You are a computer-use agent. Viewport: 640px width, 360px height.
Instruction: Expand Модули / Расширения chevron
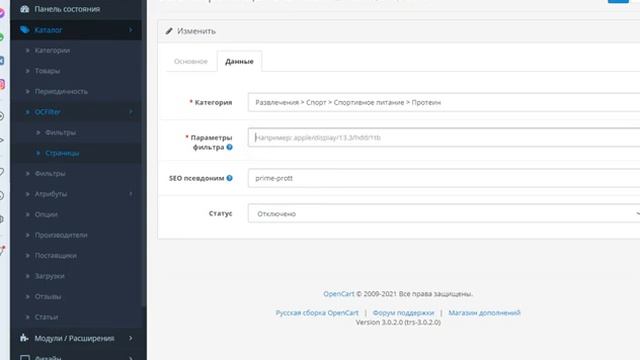pyautogui.click(x=131, y=338)
